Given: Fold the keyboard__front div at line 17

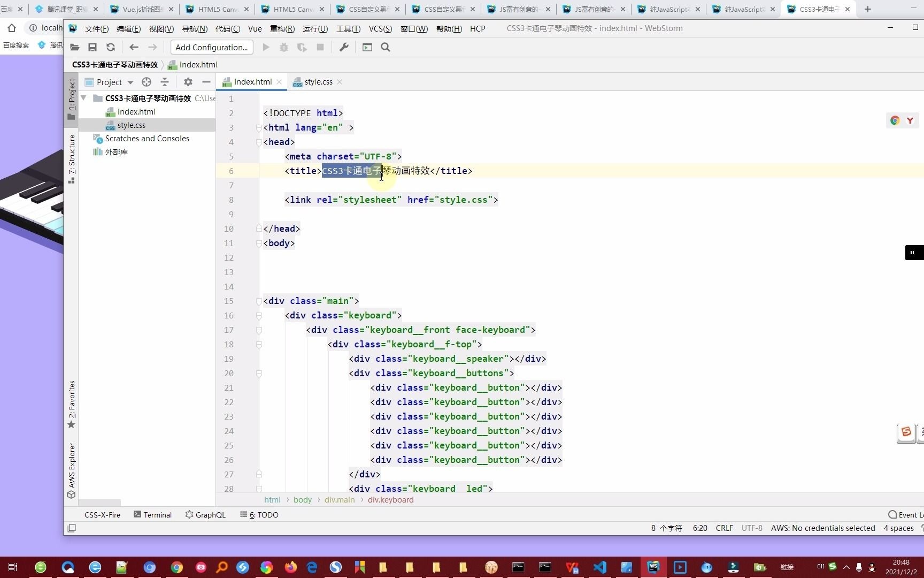Looking at the screenshot, I should click(259, 330).
